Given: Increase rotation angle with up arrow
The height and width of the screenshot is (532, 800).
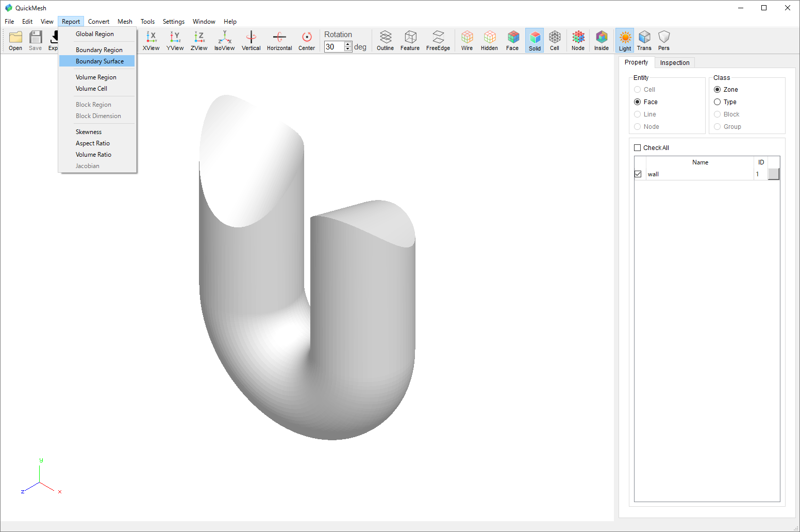Looking at the screenshot, I should [x=348, y=44].
